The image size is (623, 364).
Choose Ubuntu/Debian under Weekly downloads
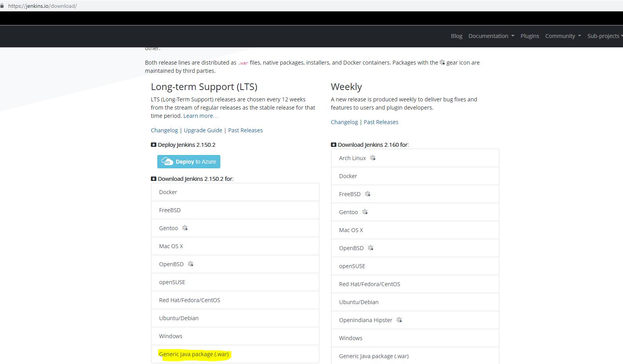(358, 302)
